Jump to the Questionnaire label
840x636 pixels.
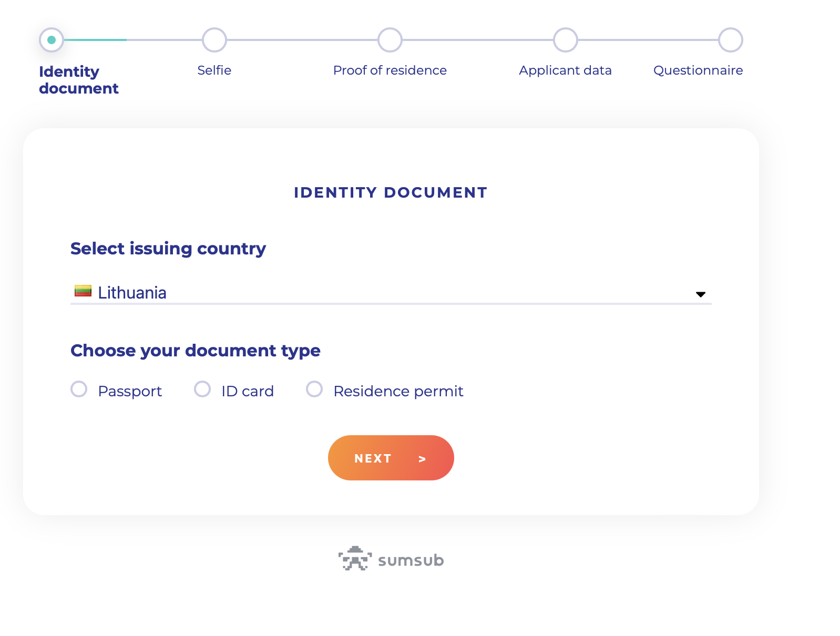(x=698, y=70)
